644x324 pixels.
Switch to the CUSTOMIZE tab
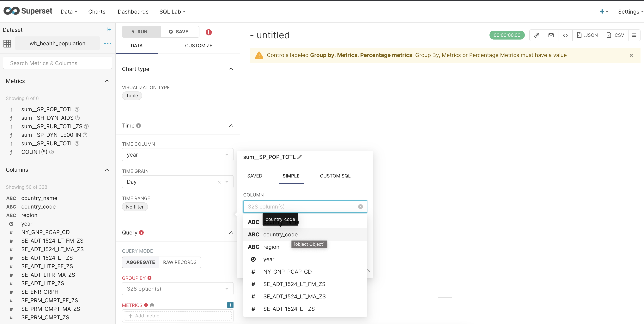click(x=198, y=46)
